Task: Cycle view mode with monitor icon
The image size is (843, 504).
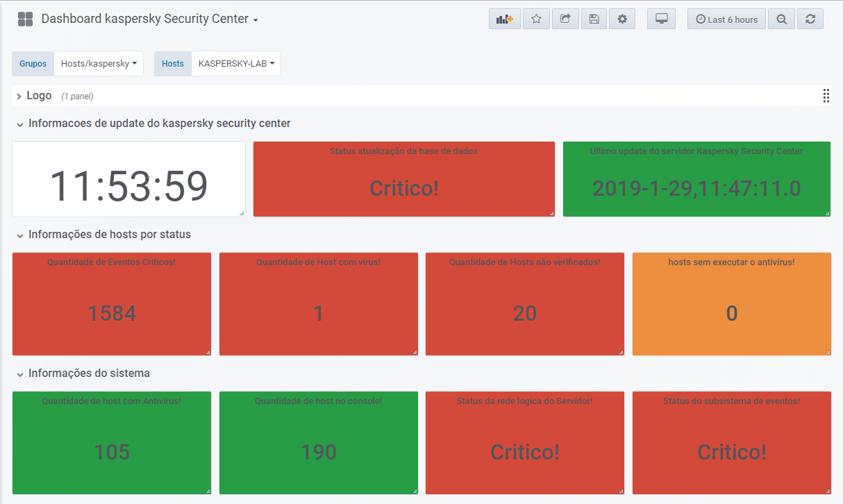Action: coord(661,19)
